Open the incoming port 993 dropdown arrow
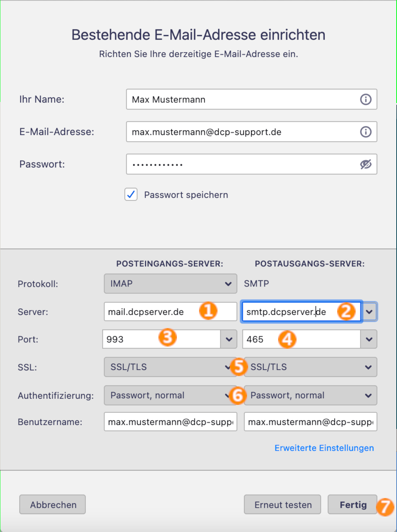The image size is (397, 532). [x=229, y=339]
